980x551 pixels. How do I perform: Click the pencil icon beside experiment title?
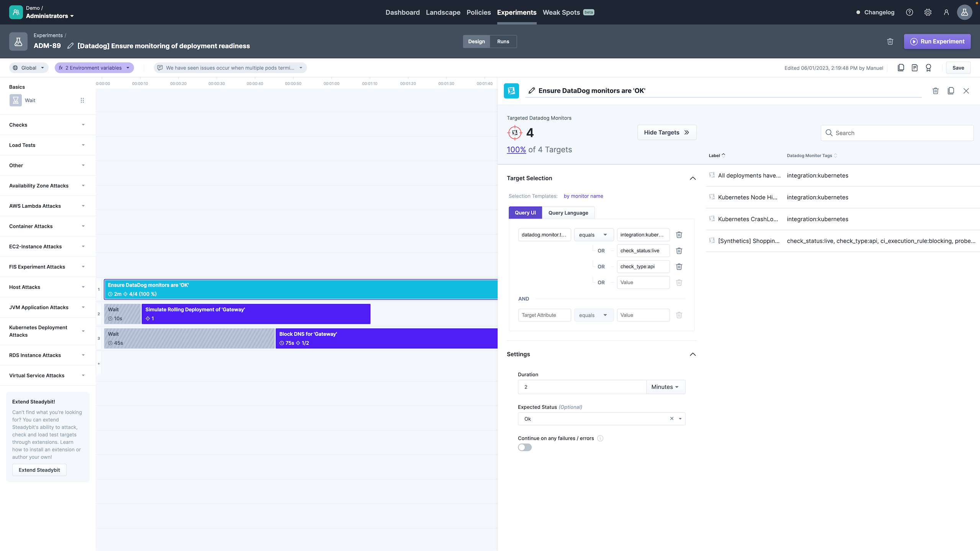coord(70,46)
